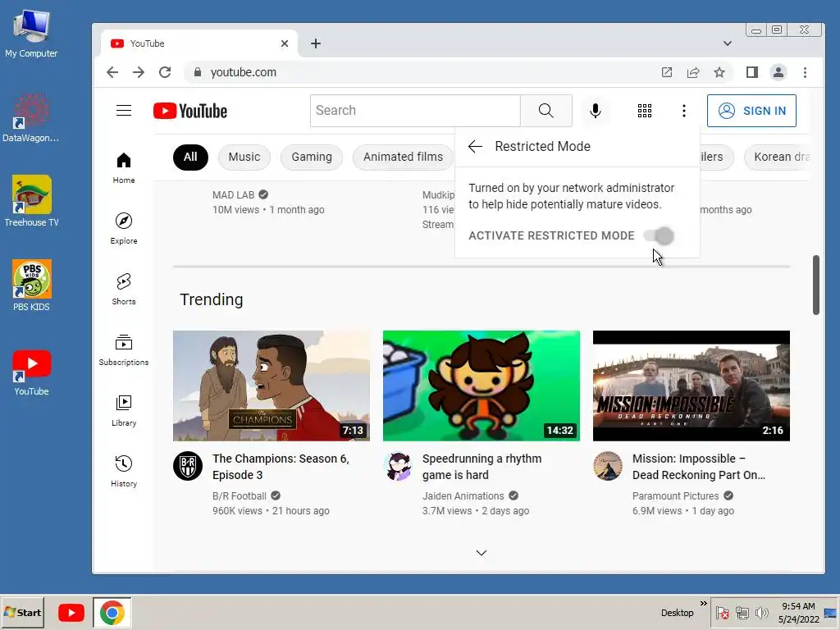The image size is (840, 630).
Task: Select the PBS KIDS desktop shortcut
Action: [x=32, y=285]
